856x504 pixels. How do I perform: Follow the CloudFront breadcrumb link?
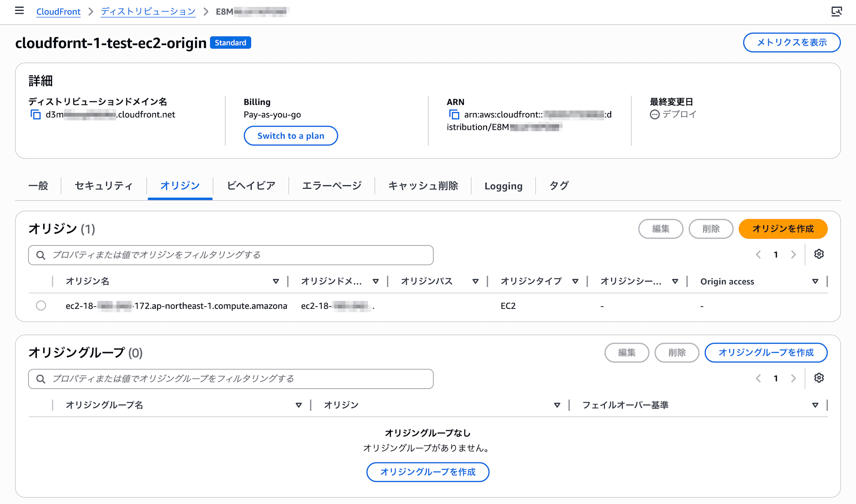point(58,12)
